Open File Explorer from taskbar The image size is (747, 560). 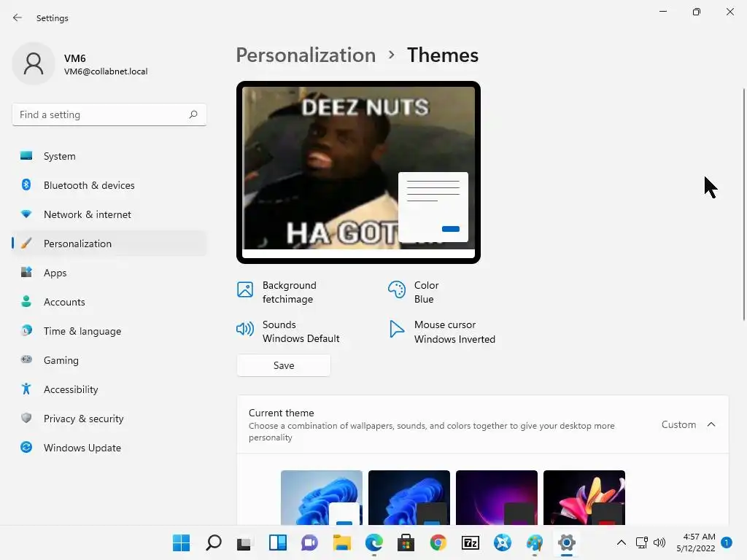342,542
